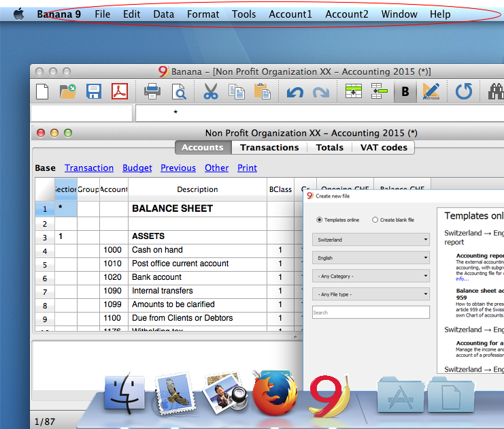Click the Redo arrow icon
Screen dimensions: 504x429
(321, 93)
